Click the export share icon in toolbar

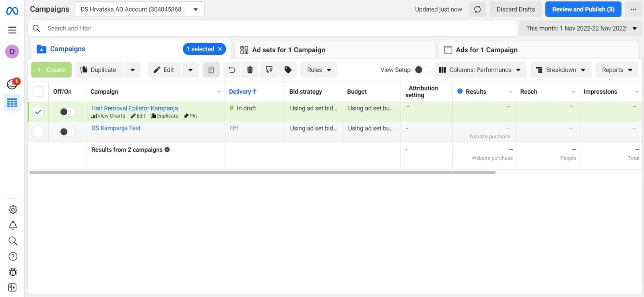point(269,70)
